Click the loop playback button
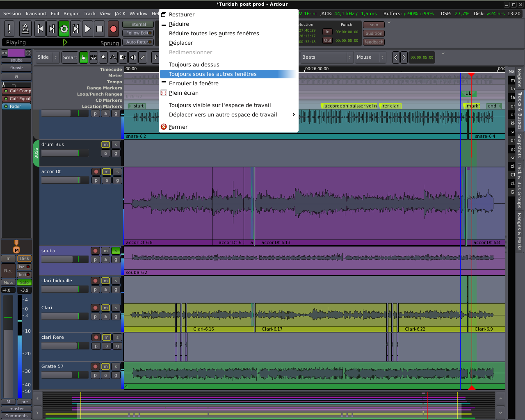525x420 pixels. point(64,29)
